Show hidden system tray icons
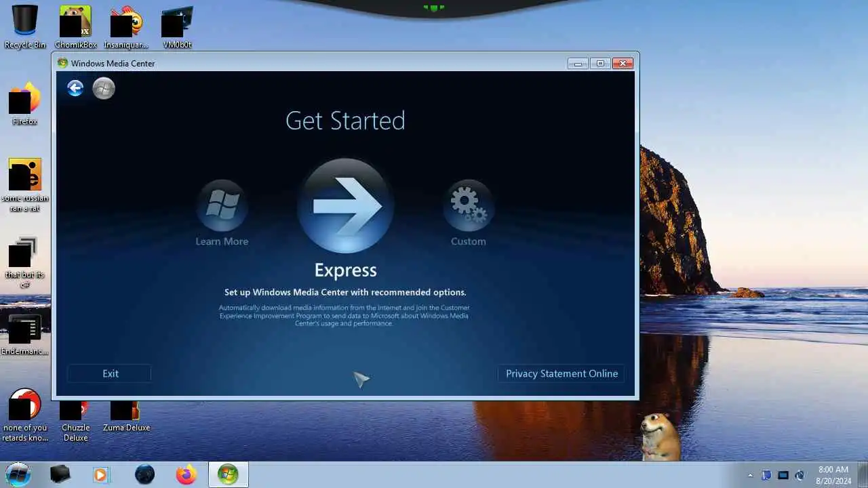This screenshot has height=488, width=868. [x=750, y=475]
